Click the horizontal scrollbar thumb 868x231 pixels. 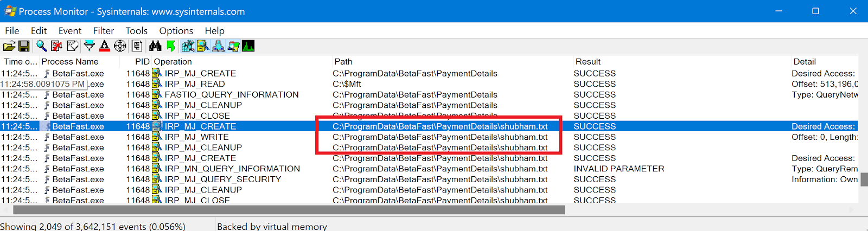289,210
